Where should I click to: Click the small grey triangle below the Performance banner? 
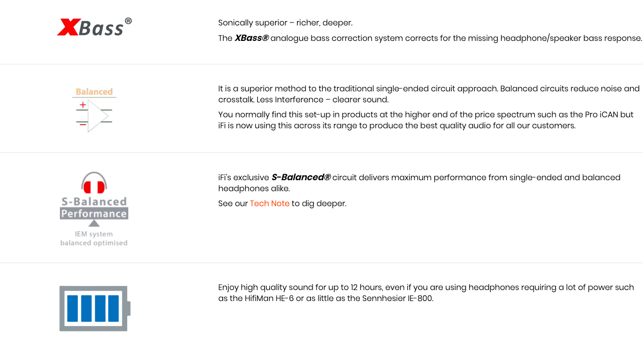pos(94,223)
